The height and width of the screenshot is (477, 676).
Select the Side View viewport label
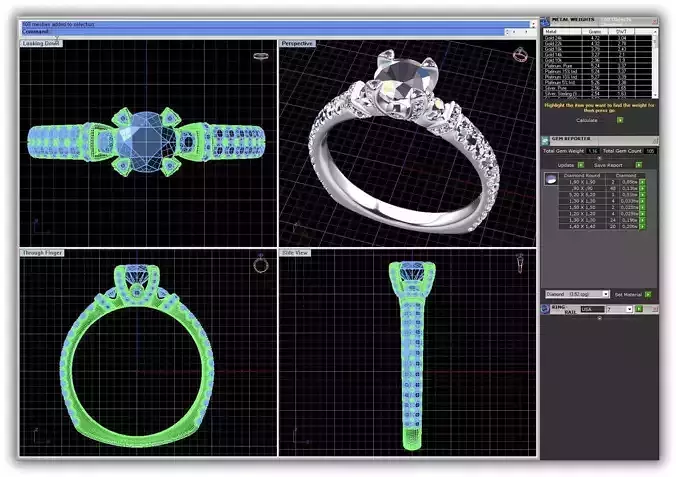pos(295,253)
